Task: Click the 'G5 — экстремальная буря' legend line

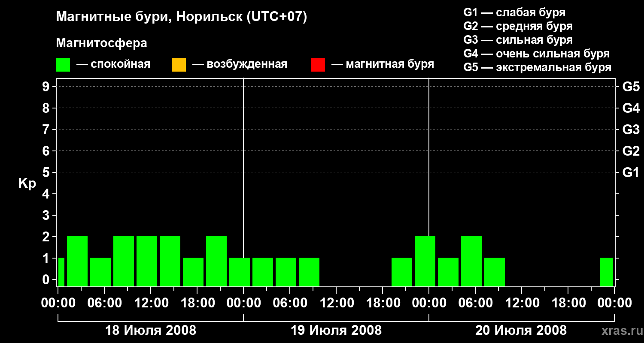Action: 538,67
